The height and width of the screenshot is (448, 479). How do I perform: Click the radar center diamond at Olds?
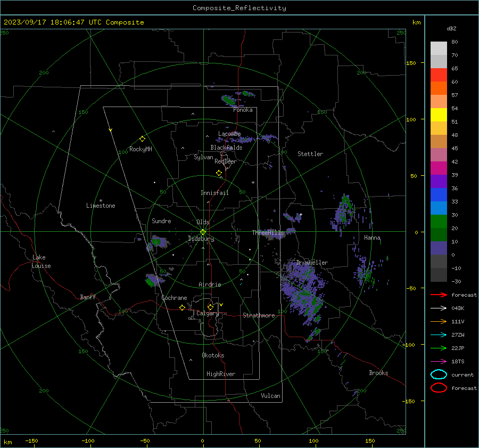(203, 232)
